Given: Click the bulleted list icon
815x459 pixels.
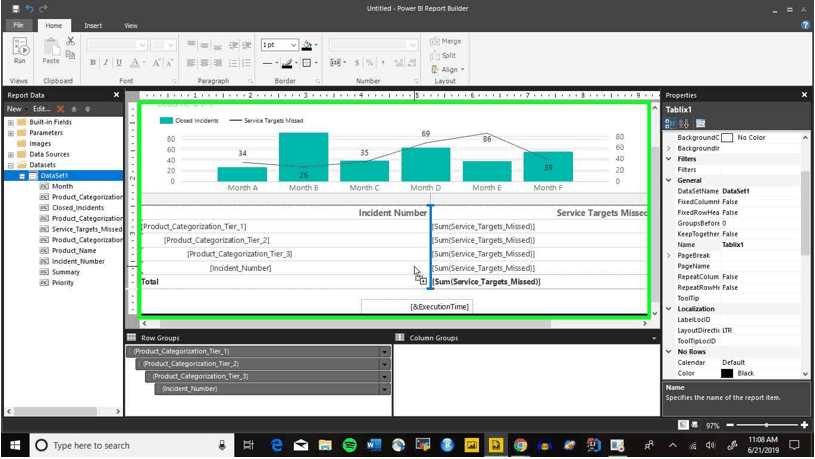Looking at the screenshot, I should pos(233,63).
